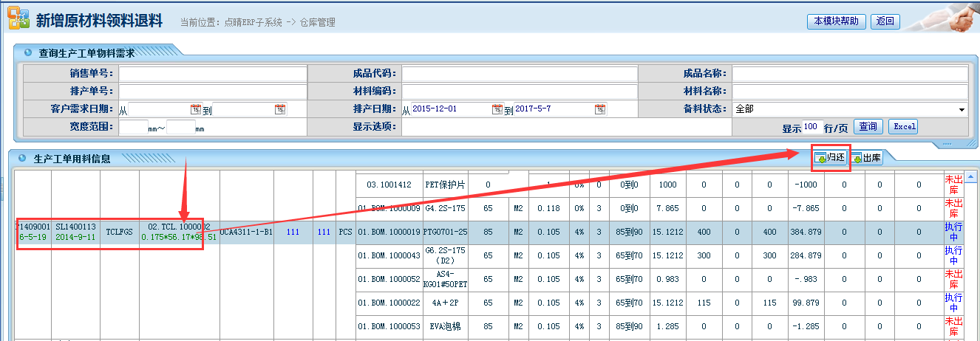Screen dimensions: 980x341
Task: Click the 生产工单用料信息 panel header icon
Action: click(x=24, y=159)
